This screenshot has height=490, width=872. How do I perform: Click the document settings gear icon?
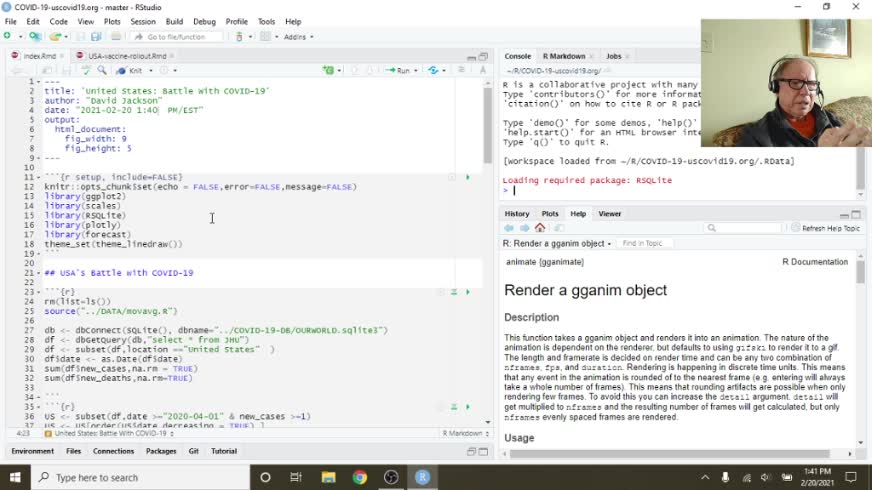[x=164, y=71]
